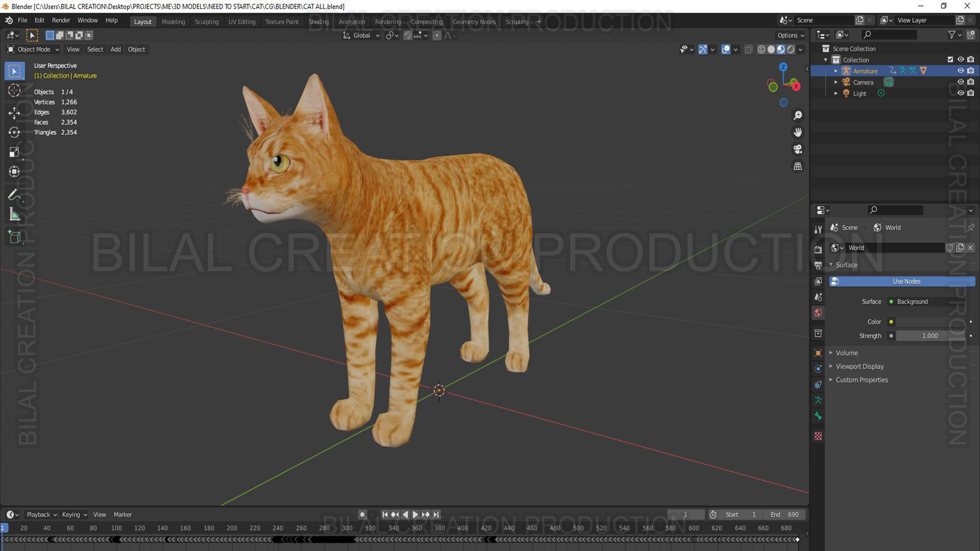Screen dimensions: 980x551
Task: Uncheck the Collection exclude checkbox
Action: pos(950,59)
